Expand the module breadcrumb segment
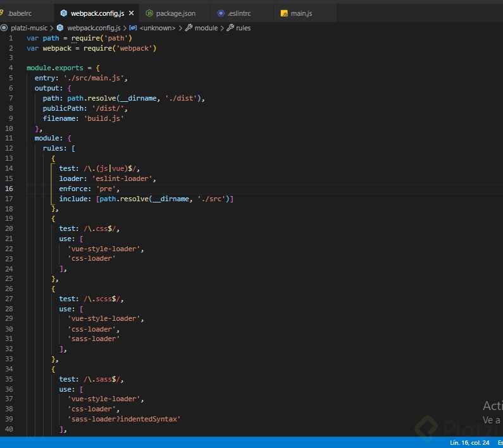Screen dimensions: 503x448 pyautogui.click(x=206, y=28)
